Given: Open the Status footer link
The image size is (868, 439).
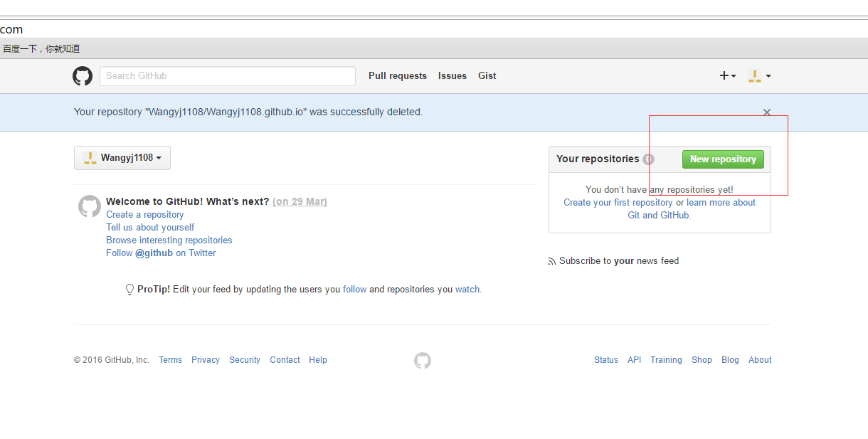Looking at the screenshot, I should (x=606, y=360).
